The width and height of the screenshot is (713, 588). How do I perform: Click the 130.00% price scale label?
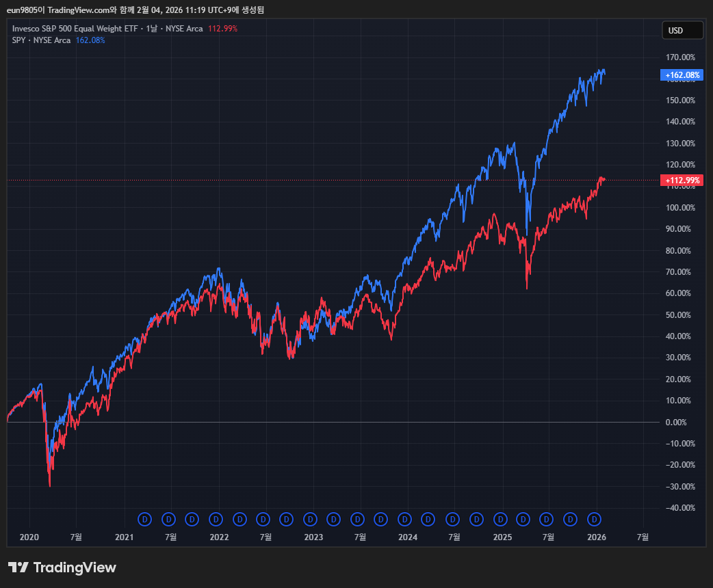click(x=680, y=143)
